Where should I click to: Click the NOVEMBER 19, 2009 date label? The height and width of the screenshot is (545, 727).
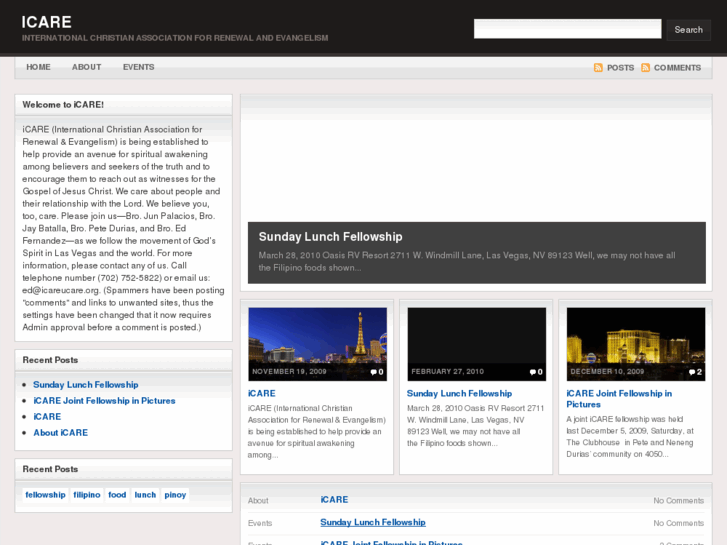pos(289,372)
